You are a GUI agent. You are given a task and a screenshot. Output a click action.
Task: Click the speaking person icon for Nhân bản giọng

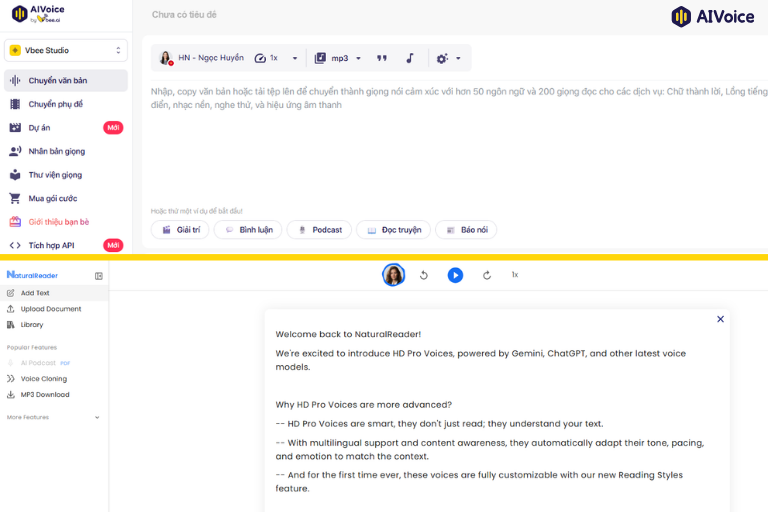[15, 151]
